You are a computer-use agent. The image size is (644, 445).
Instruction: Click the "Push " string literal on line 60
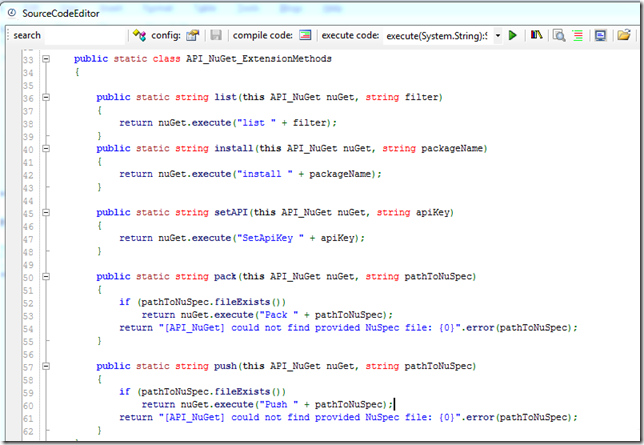coord(279,405)
